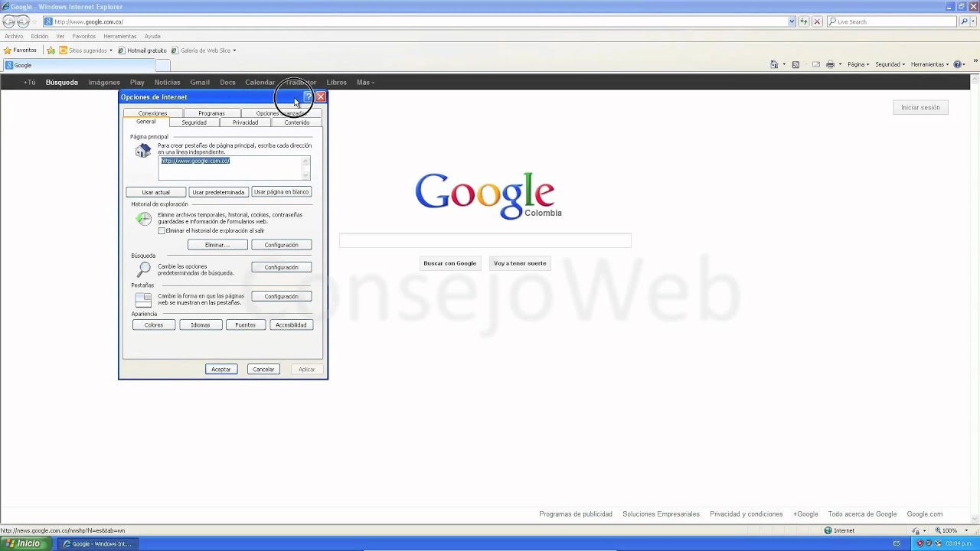Enable Eliminar el historial de exploración al salir
The image size is (980, 551).
(x=162, y=230)
